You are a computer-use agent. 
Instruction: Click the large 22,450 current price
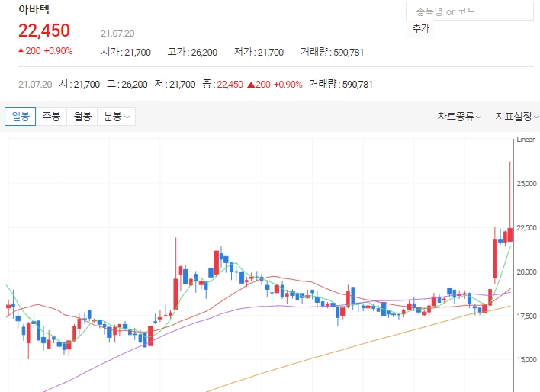click(x=44, y=31)
